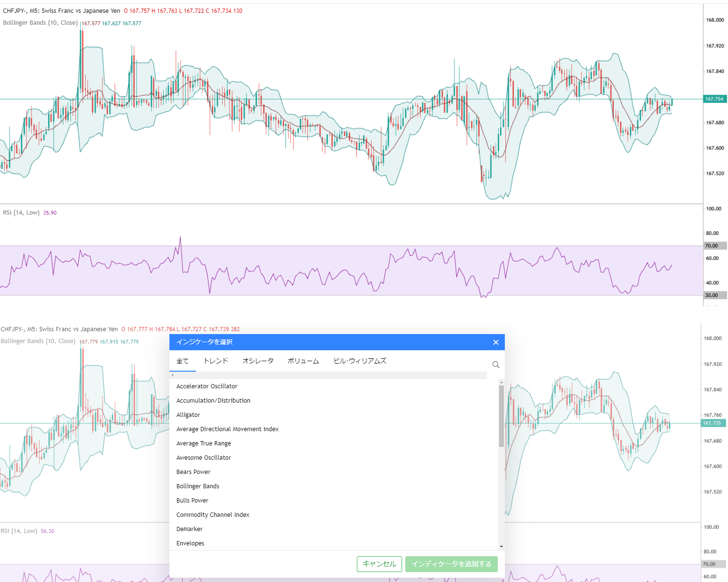Select Accelerator Oscillator in the list
This screenshot has width=728, height=582.
click(334, 386)
